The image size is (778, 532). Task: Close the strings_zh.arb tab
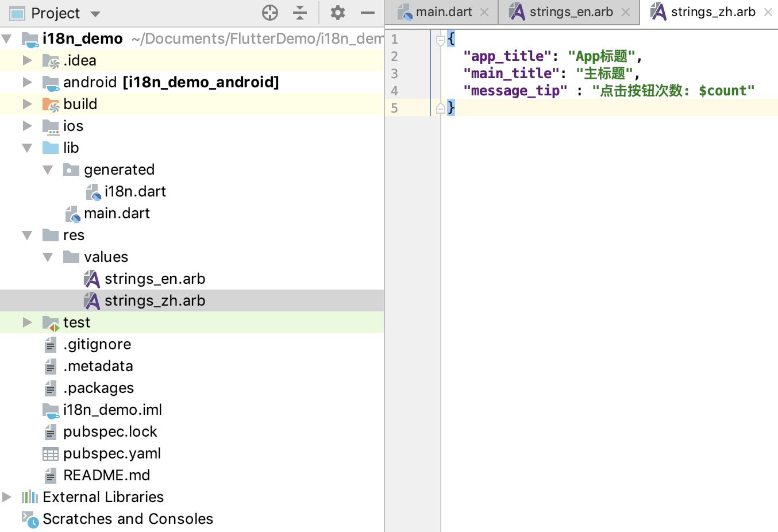pos(768,12)
